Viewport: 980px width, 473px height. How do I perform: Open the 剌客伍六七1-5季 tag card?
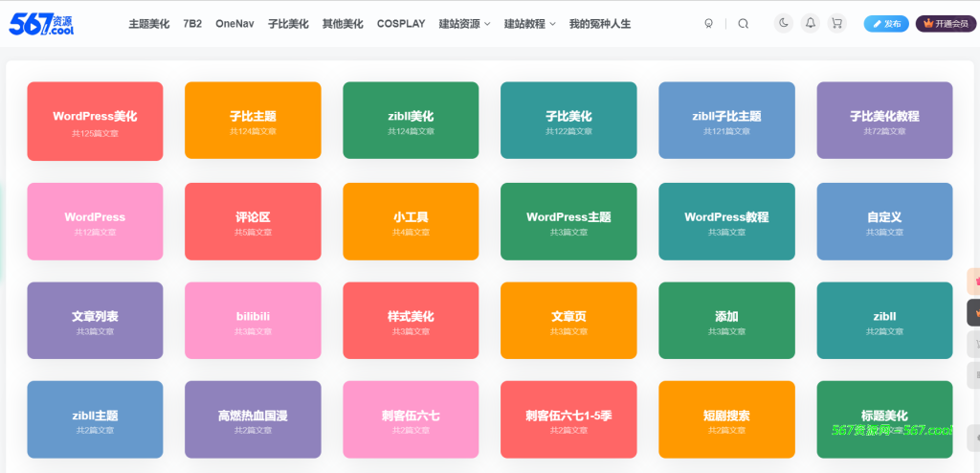[x=568, y=419]
